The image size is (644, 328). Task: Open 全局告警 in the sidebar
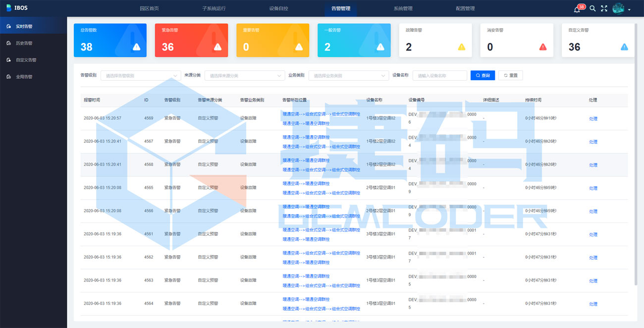click(24, 77)
